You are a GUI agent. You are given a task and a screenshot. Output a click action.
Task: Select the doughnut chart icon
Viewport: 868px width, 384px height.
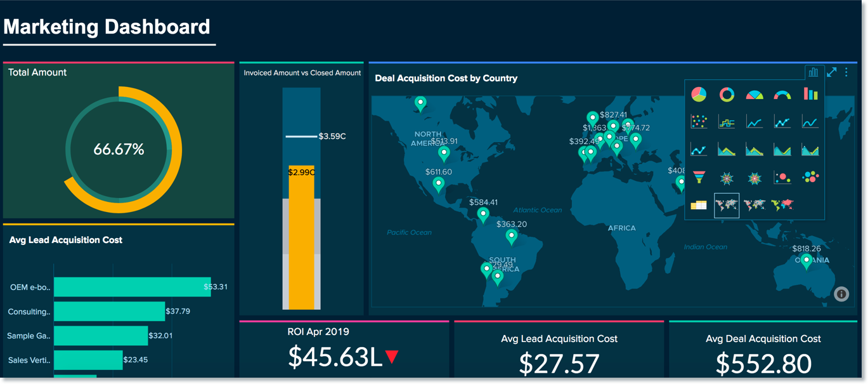pos(727,94)
